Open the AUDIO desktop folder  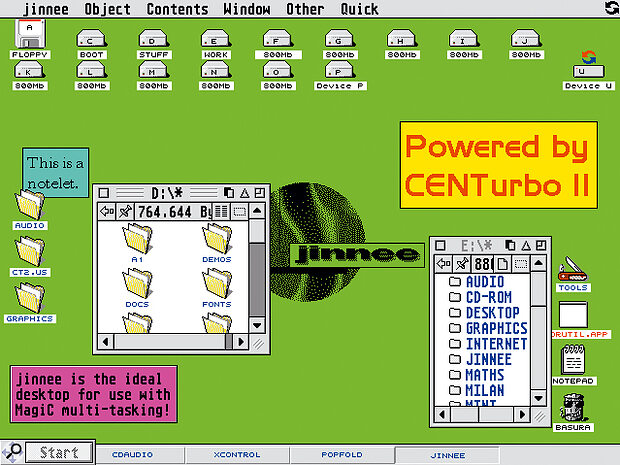pyautogui.click(x=30, y=204)
